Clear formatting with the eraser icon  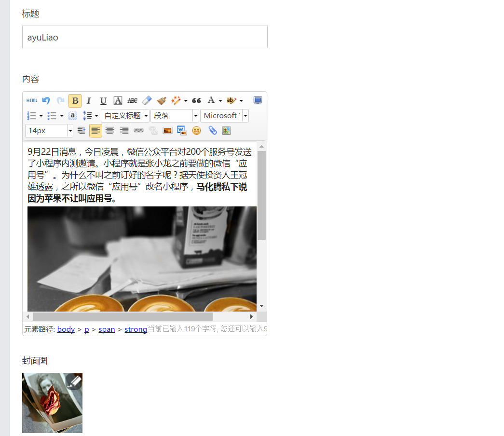[147, 101]
